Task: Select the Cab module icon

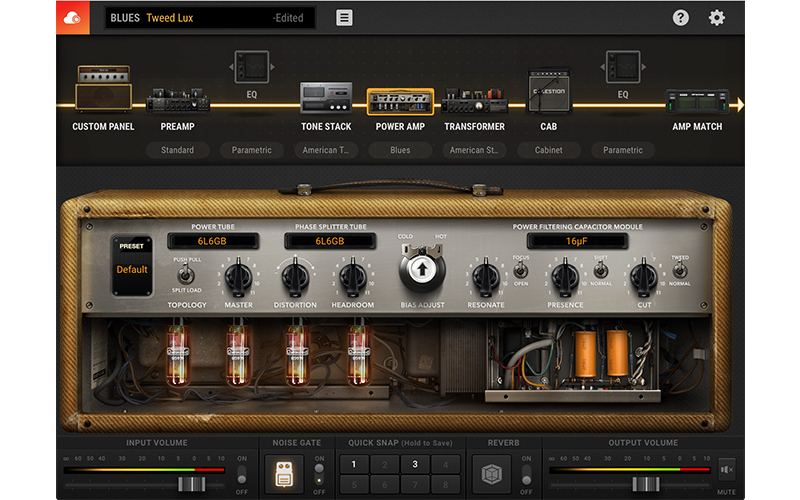Action: (x=549, y=91)
